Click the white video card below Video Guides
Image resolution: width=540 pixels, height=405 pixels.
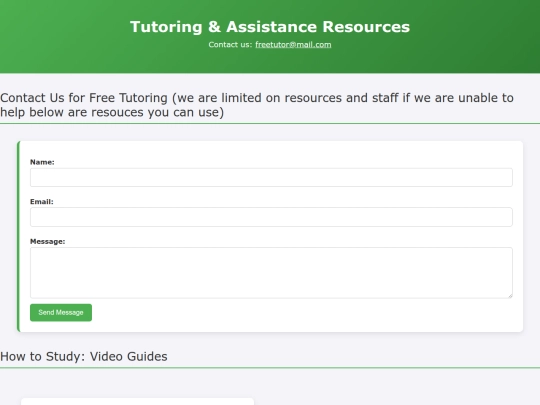[x=137, y=402]
